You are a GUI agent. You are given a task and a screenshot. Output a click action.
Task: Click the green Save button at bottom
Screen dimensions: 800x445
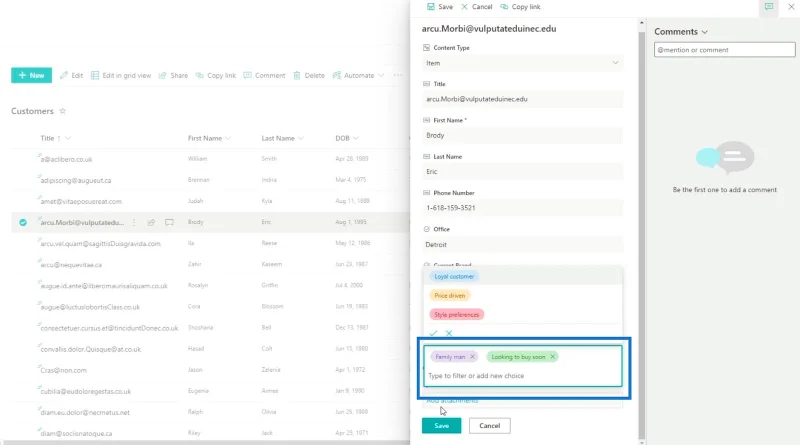tap(441, 426)
